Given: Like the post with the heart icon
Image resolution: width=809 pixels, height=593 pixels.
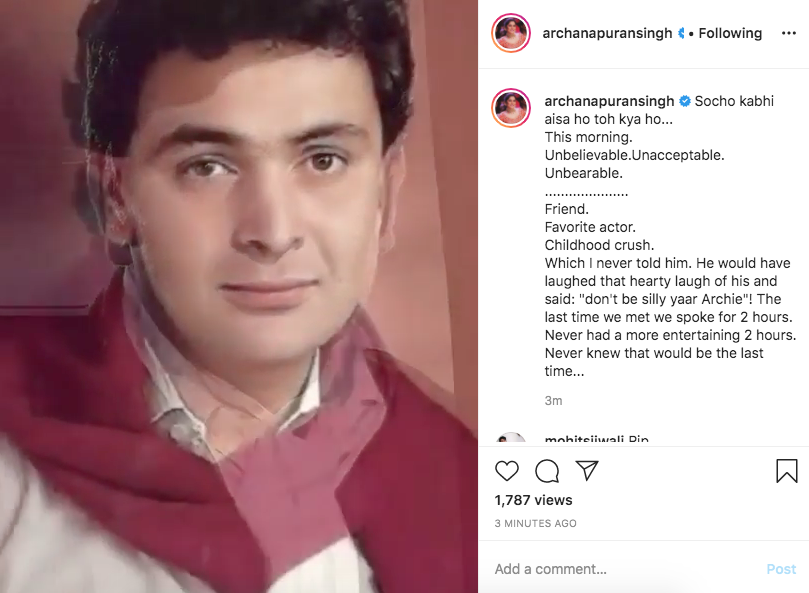Looking at the screenshot, I should pos(507,470).
